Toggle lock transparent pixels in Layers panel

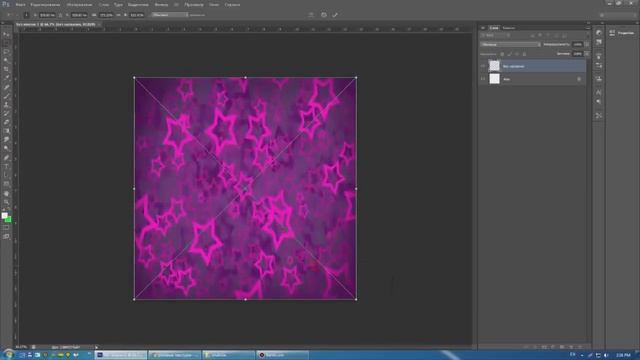pos(502,54)
